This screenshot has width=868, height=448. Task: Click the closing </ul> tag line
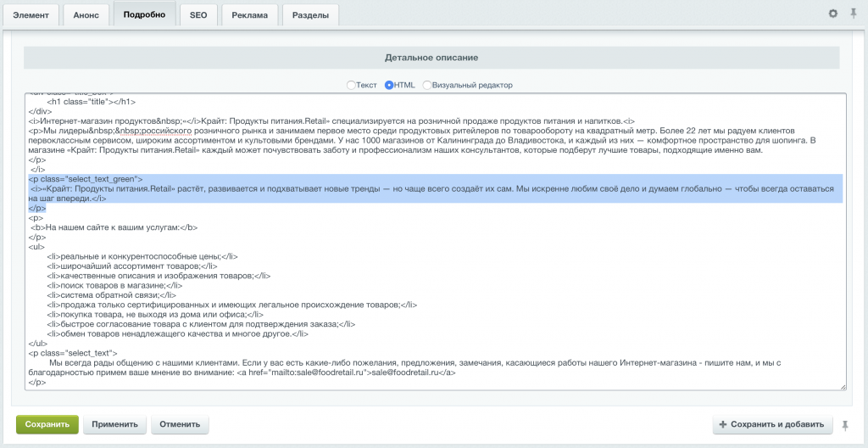37,344
